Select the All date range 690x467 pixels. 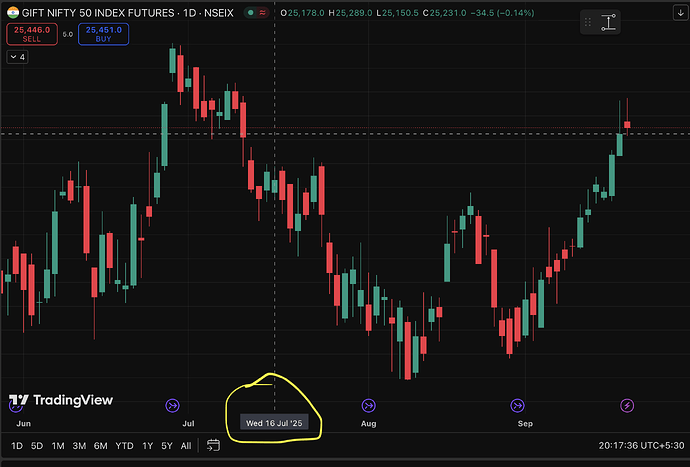186,446
